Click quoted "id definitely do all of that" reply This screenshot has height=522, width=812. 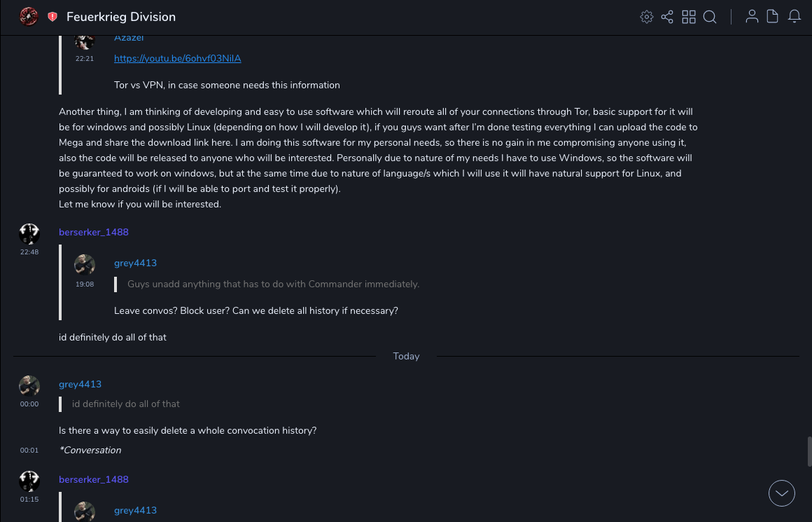[x=126, y=404]
